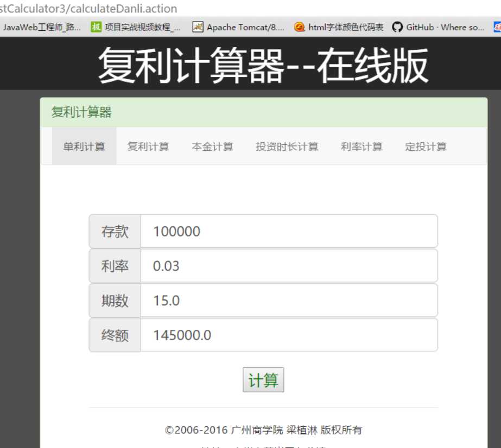Viewport: 501px width, 448px height.
Task: Select the 利率计算 tab
Action: [x=362, y=146]
